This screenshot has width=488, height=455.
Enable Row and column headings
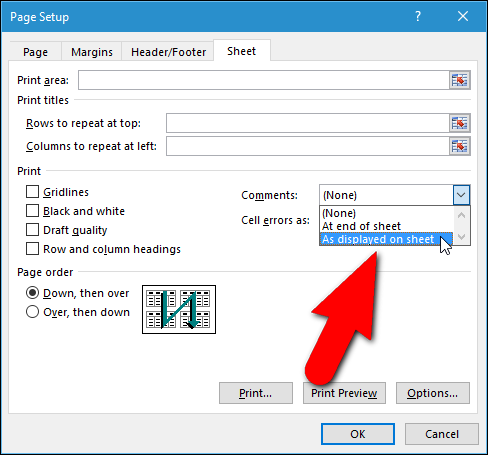click(x=32, y=249)
